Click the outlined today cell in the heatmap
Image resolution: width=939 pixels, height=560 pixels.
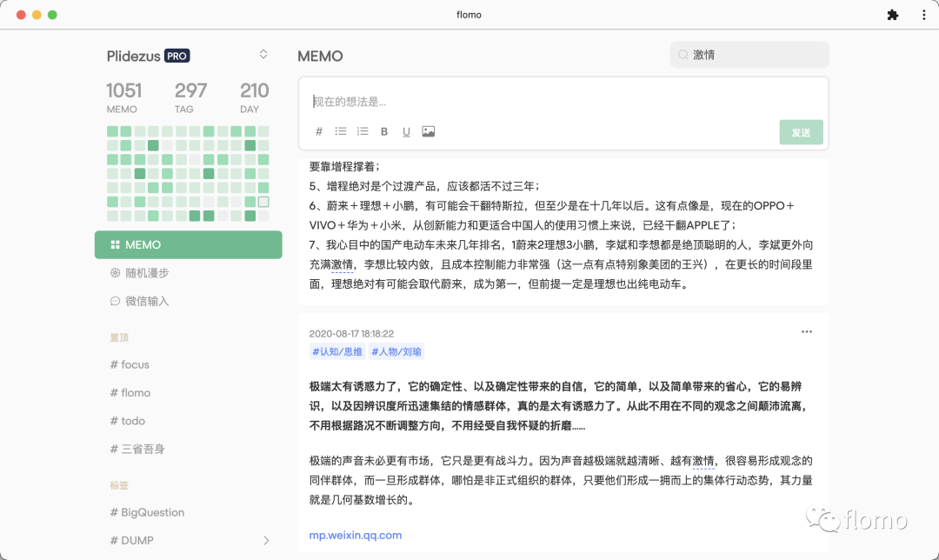point(263,202)
